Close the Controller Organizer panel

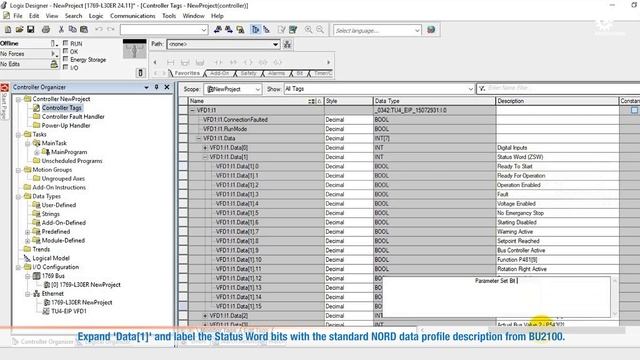tap(167, 87)
